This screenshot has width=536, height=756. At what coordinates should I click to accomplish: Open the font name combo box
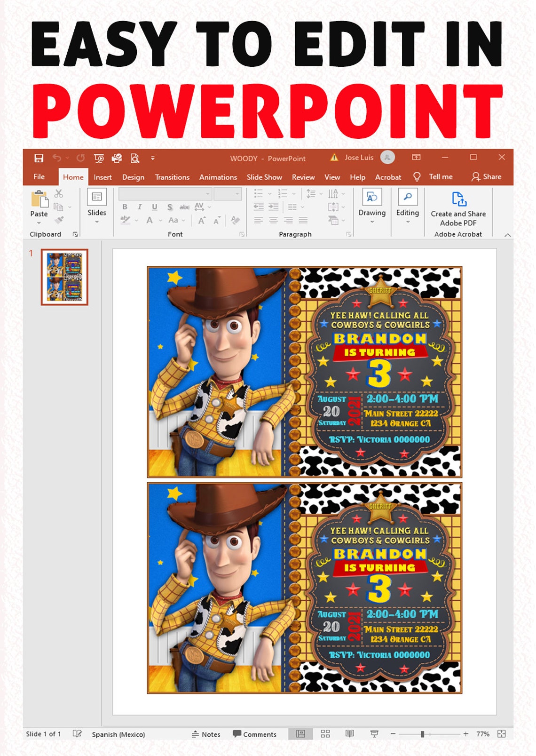click(x=165, y=193)
